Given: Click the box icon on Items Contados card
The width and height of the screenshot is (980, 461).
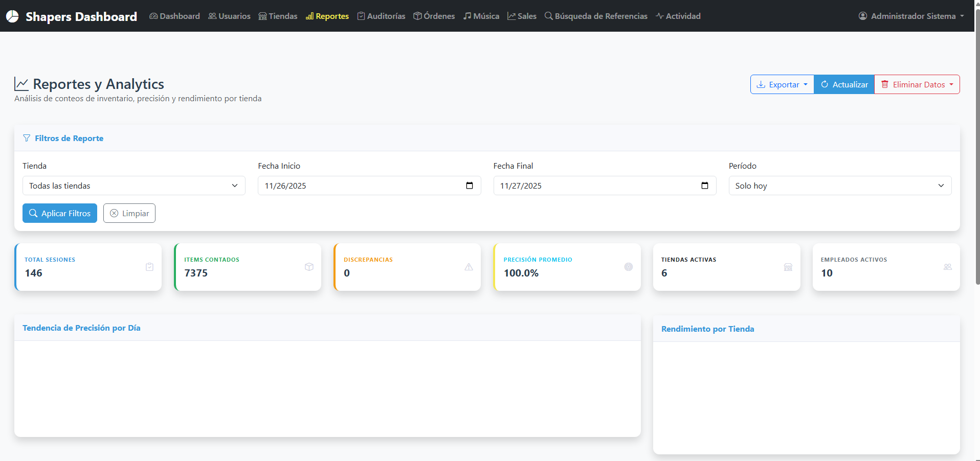Looking at the screenshot, I should tap(309, 267).
